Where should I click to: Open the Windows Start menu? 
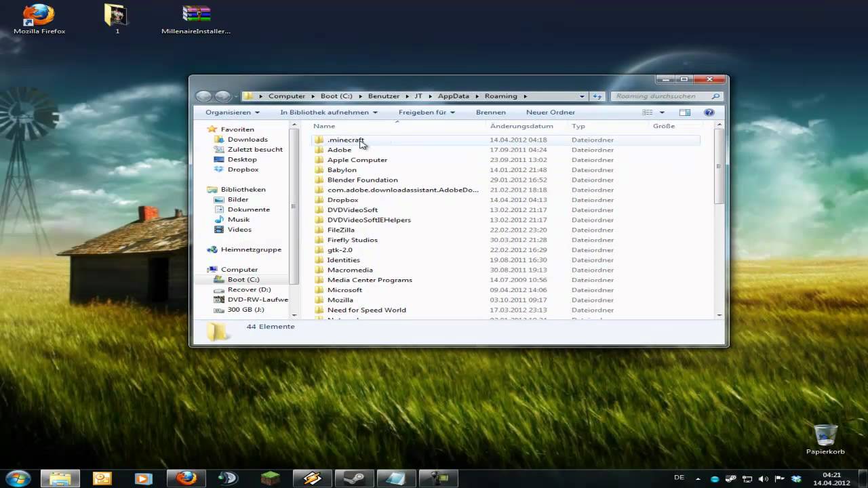click(18, 478)
